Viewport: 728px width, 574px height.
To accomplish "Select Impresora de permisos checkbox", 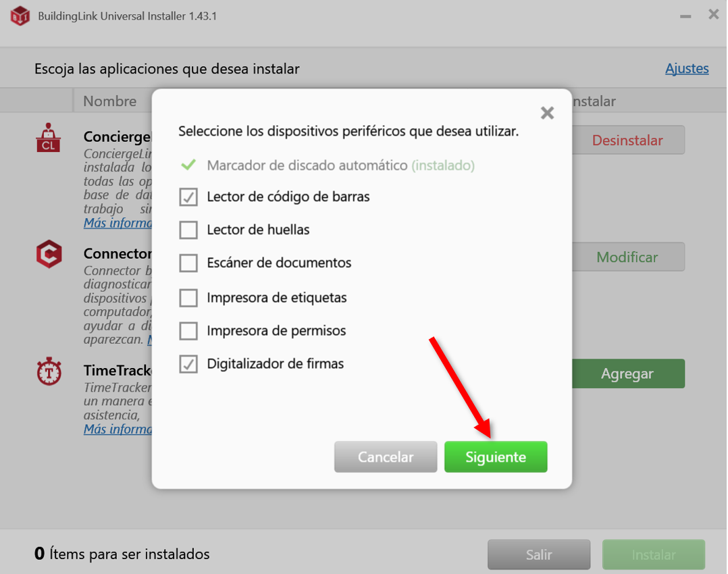I will tap(188, 331).
